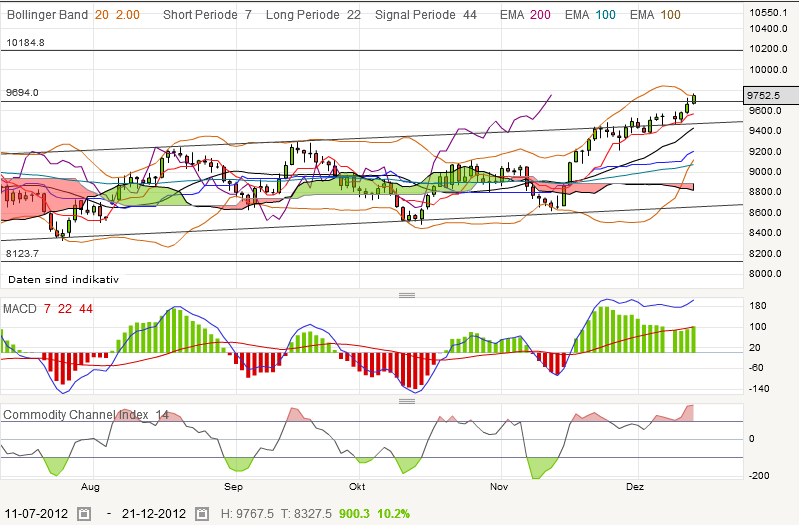
Task: Click the Bollinger Band deviation 2.00
Action: pos(127,15)
